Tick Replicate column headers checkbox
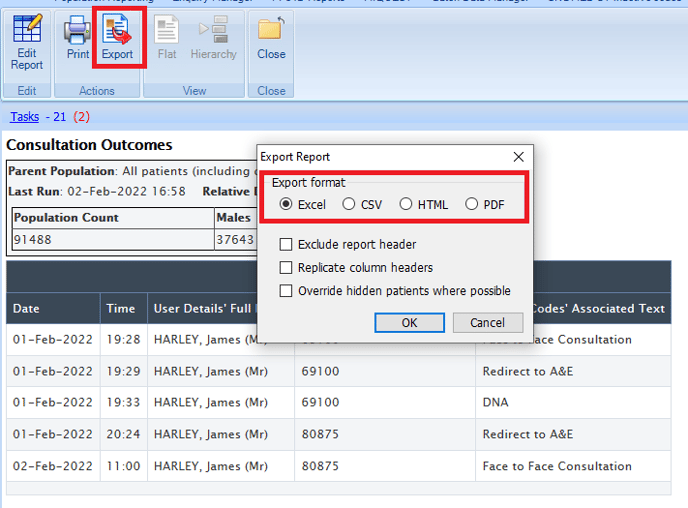Viewport: 688px width, 508px height. click(287, 267)
